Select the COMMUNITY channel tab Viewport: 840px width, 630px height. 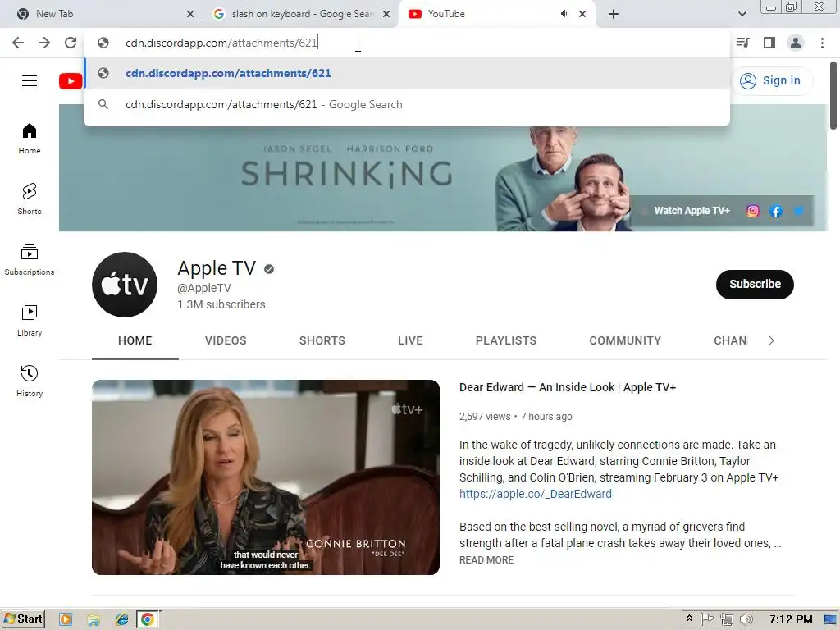tap(625, 340)
